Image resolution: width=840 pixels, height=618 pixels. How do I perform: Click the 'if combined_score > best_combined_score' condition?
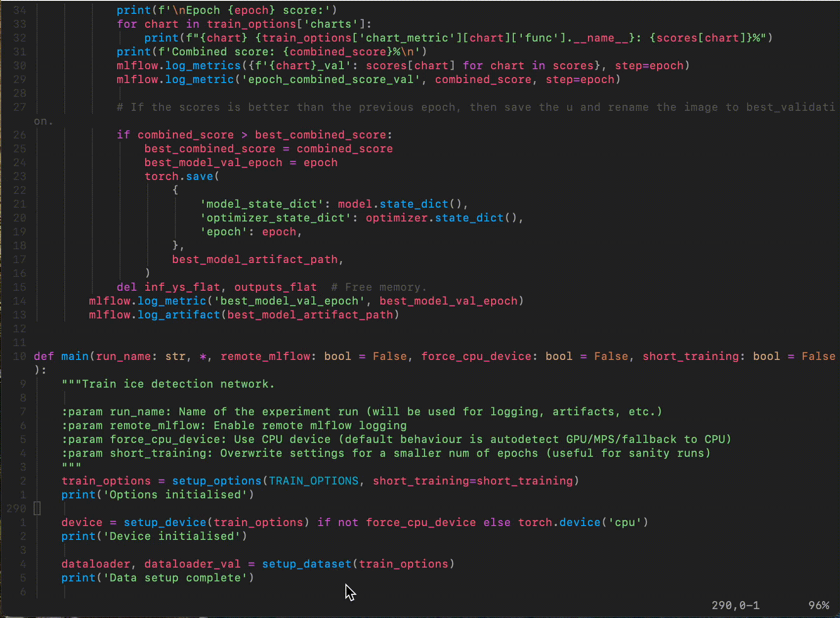pos(254,135)
